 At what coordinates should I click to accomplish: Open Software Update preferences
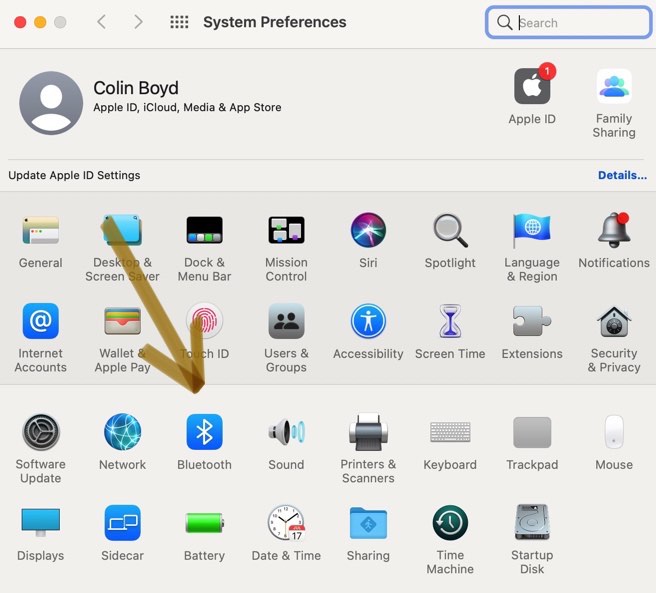pyautogui.click(x=41, y=433)
